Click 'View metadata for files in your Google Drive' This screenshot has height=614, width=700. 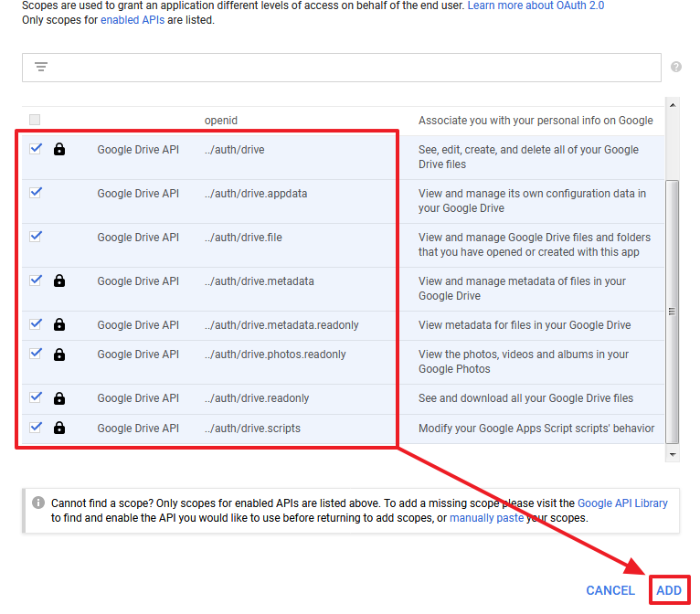tap(525, 325)
